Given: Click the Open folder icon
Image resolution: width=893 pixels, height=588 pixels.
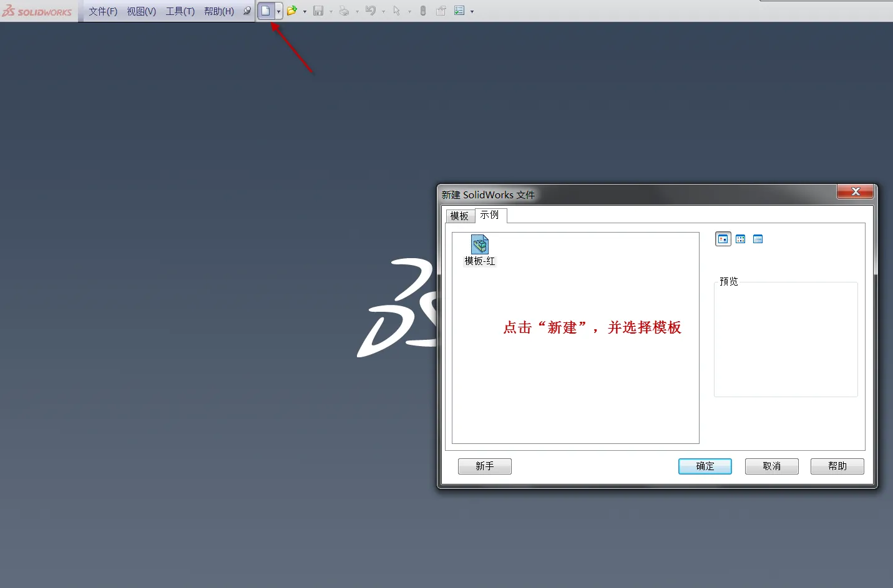Looking at the screenshot, I should tap(291, 11).
